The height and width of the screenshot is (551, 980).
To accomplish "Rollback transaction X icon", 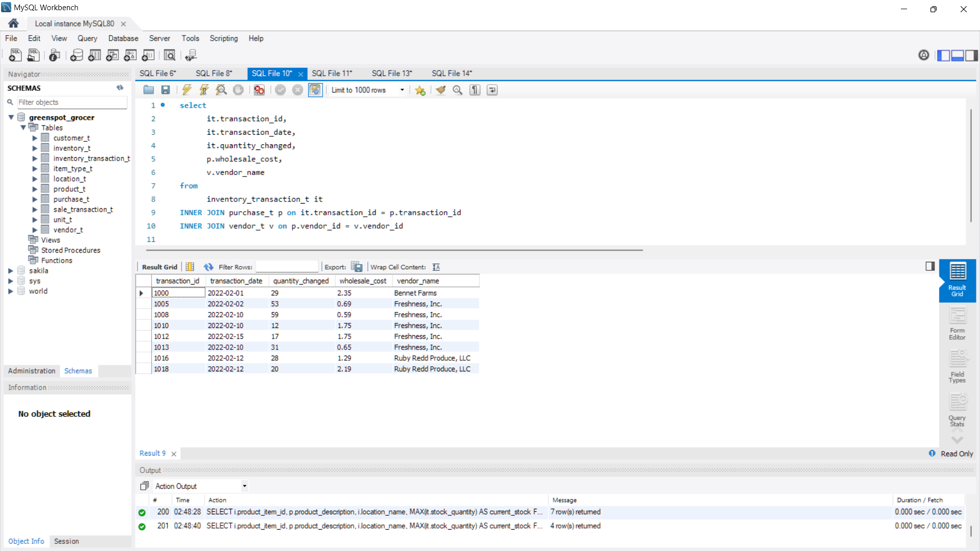I will click(298, 90).
